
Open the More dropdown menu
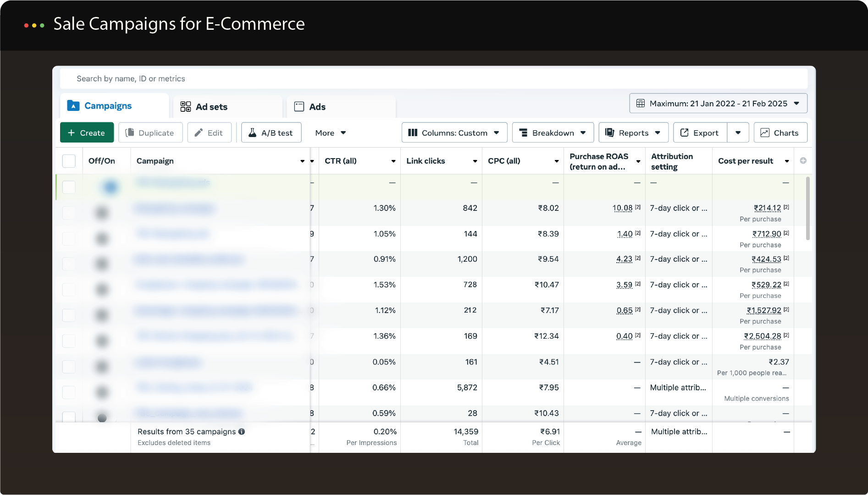(x=330, y=133)
